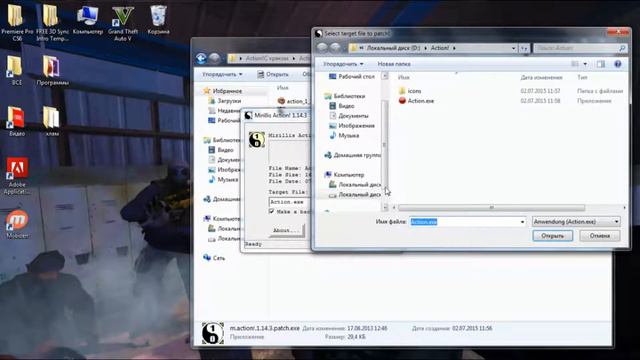Select Домашняя группа in the dialog sidebar
This screenshot has width=640, height=360.
(x=353, y=155)
